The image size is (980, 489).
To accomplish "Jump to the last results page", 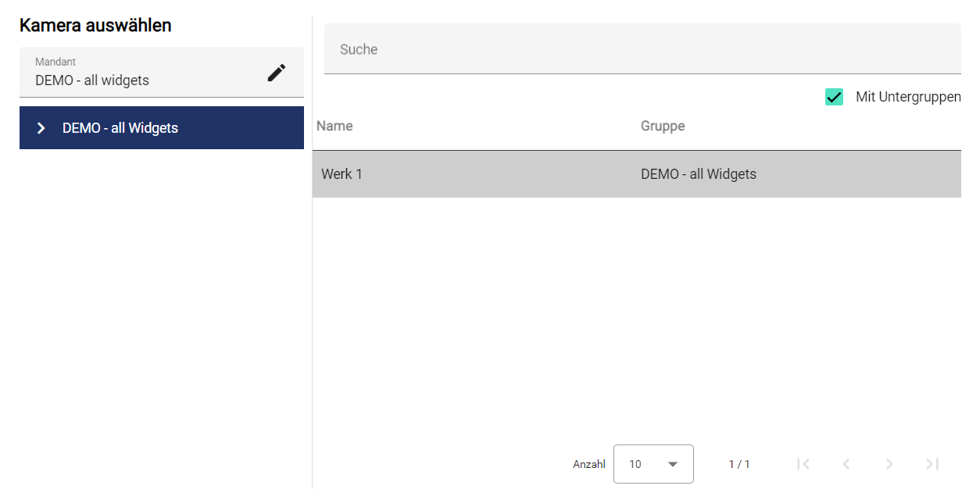I will point(932,464).
